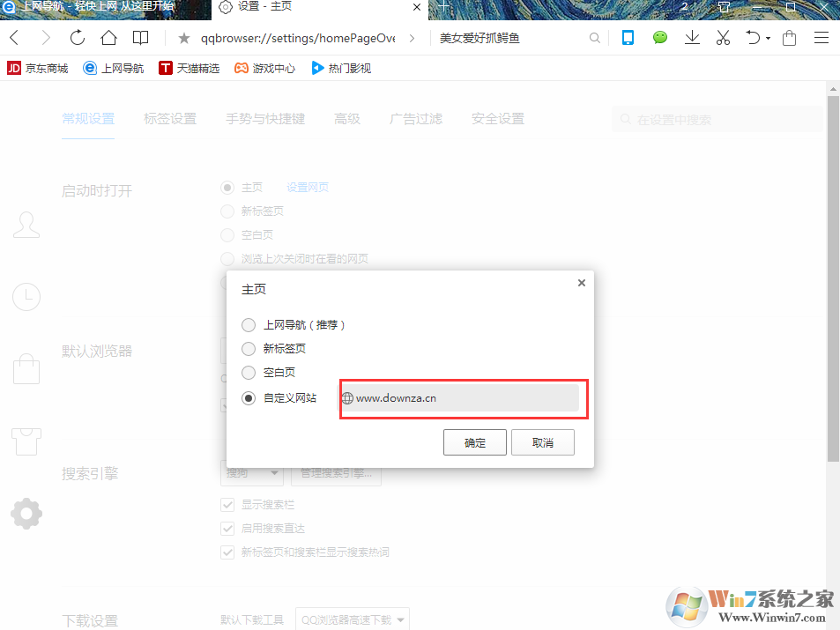Open the QQ Browser downloads manager icon

point(692,38)
